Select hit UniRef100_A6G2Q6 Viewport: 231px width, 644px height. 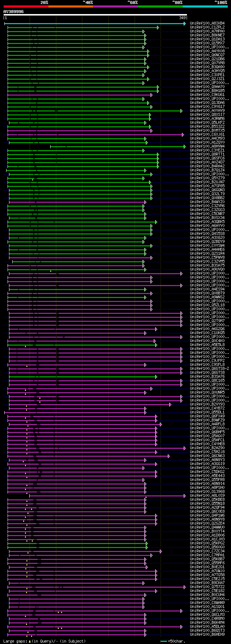click(x=208, y=329)
